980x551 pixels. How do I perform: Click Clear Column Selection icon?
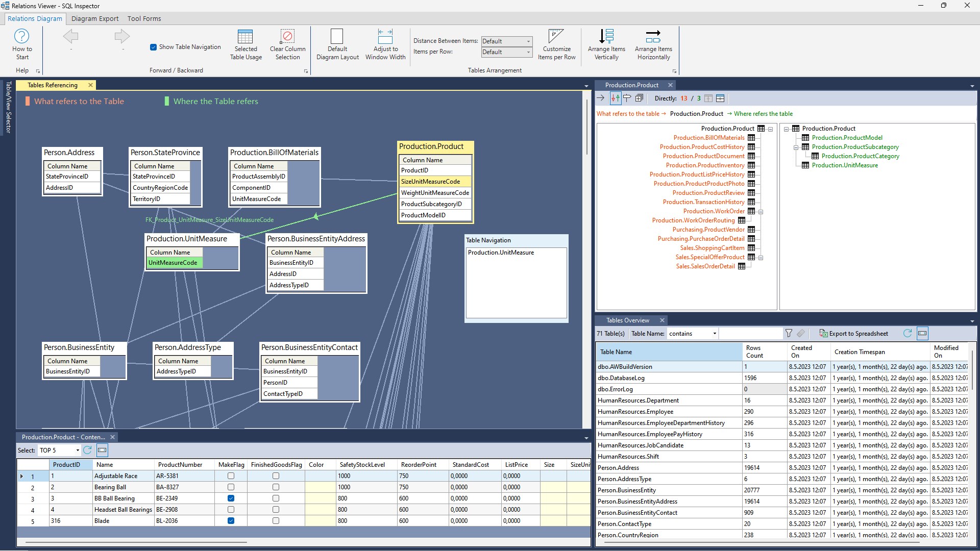tap(287, 37)
